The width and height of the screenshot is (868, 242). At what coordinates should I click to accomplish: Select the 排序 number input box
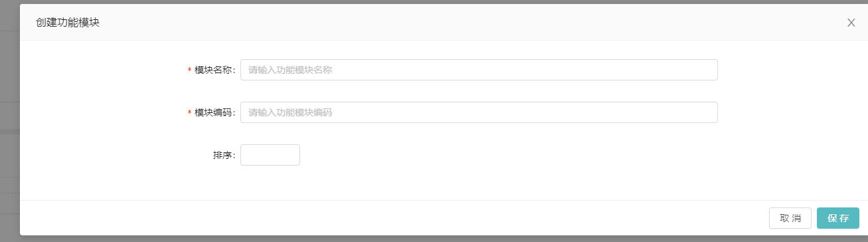click(x=270, y=155)
